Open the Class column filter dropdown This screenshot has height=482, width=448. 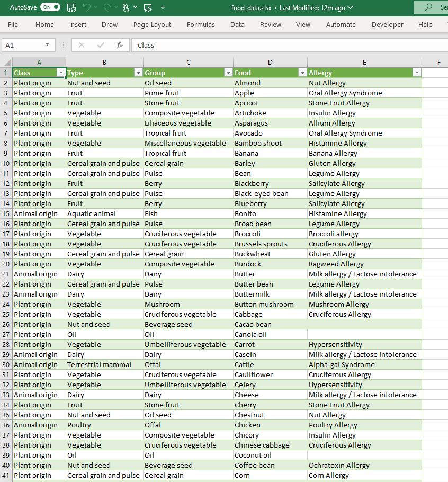click(61, 73)
